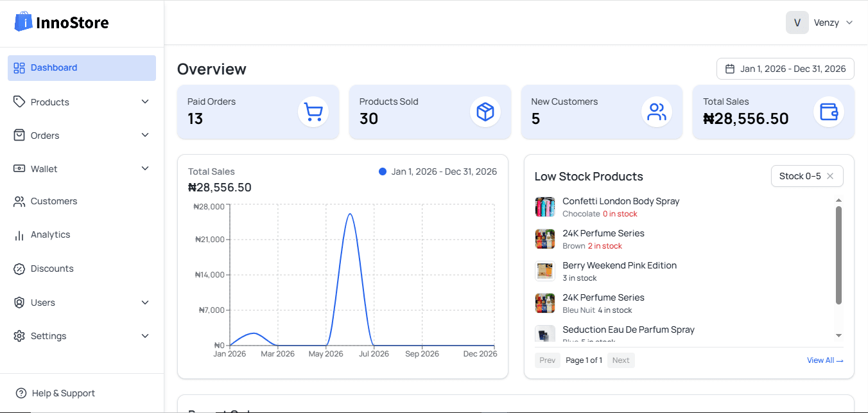868x413 pixels.
Task: Click the Berry Weekend Pink Edition thumbnail
Action: tap(545, 271)
